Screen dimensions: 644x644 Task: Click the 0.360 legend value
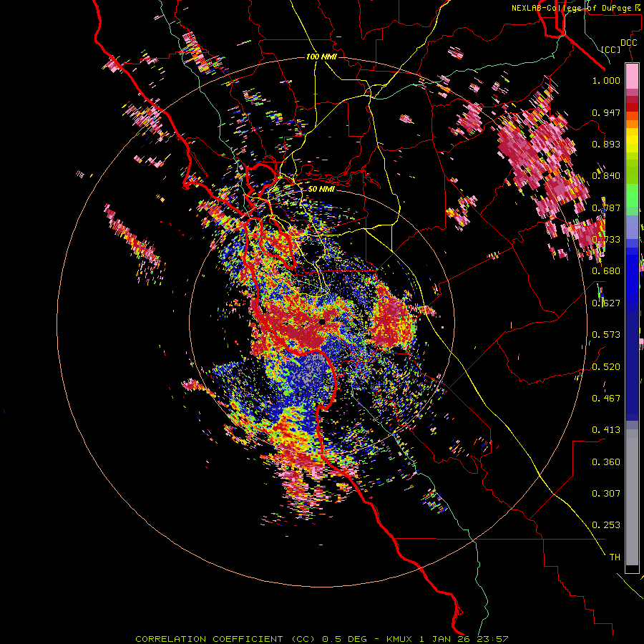coord(606,462)
